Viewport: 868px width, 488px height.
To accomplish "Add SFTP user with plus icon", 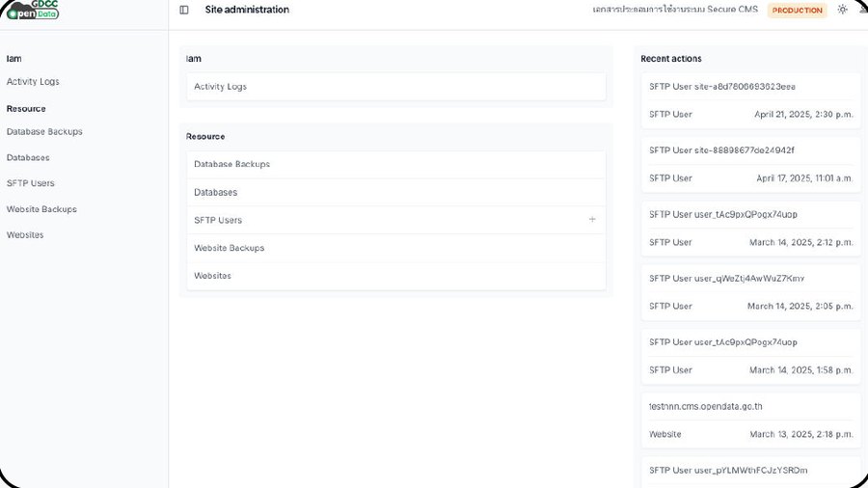I will [592, 220].
